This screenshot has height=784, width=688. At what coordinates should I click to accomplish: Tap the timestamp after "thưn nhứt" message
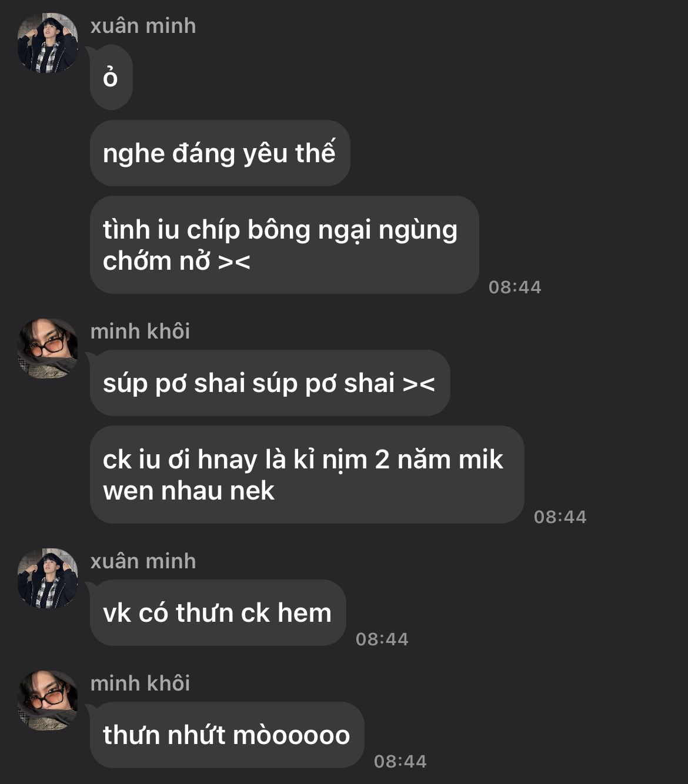click(x=400, y=761)
